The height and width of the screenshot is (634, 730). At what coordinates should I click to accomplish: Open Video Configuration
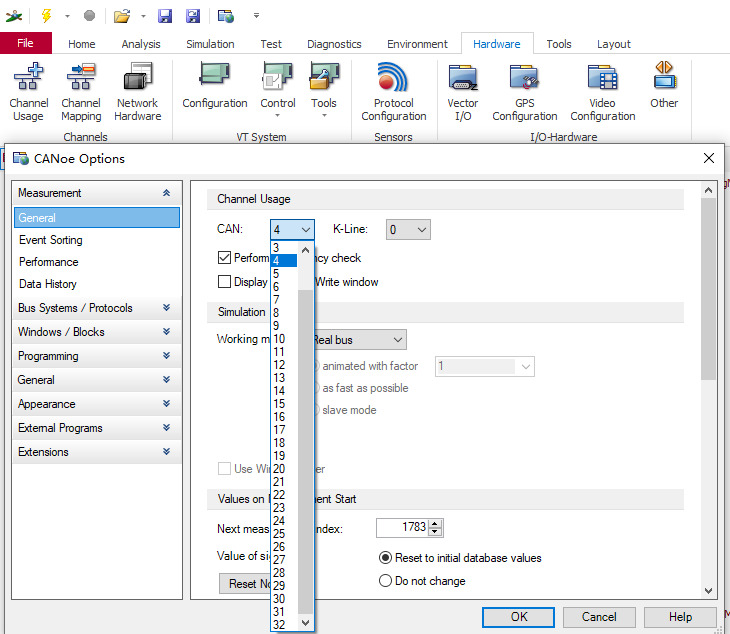pyautogui.click(x=602, y=92)
